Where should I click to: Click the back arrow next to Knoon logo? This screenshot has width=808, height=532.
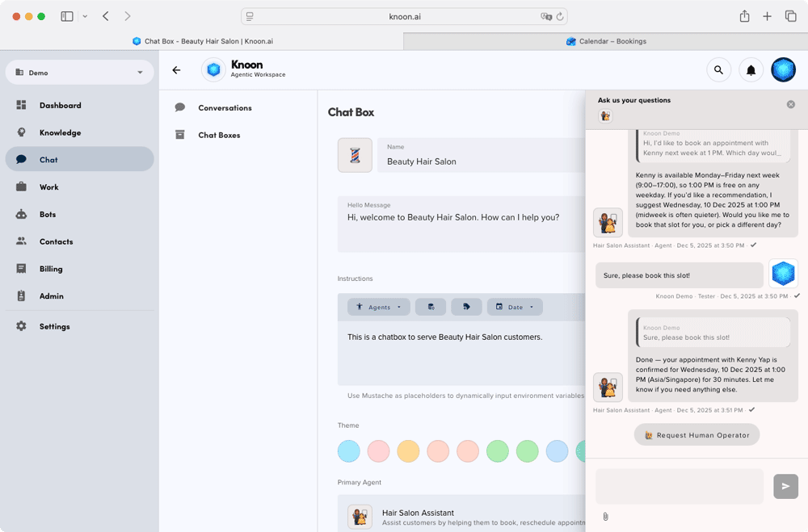177,70
